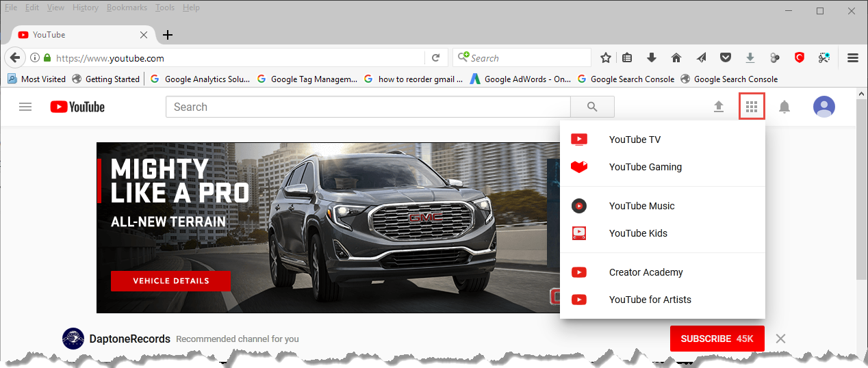Screen dimensions: 868x368
Task: Reload the page with refresh icon
Action: point(435,58)
